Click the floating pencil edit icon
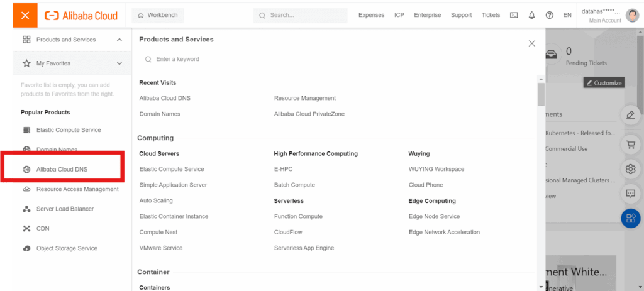 (630, 115)
